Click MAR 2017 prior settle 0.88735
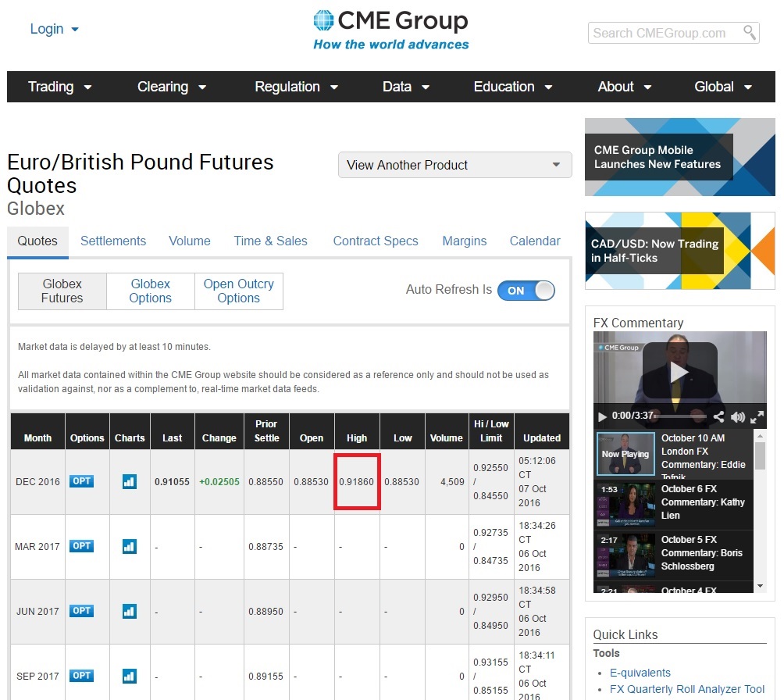 [266, 546]
